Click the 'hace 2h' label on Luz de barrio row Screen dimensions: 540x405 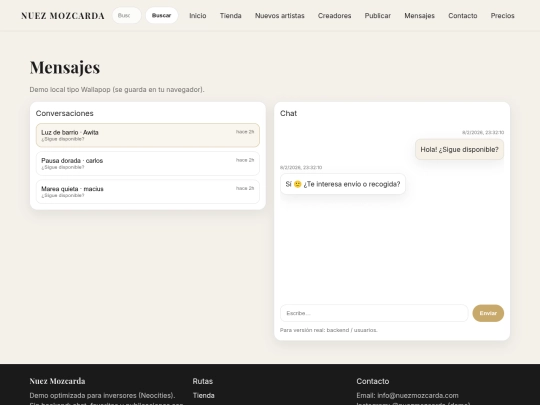(x=245, y=132)
